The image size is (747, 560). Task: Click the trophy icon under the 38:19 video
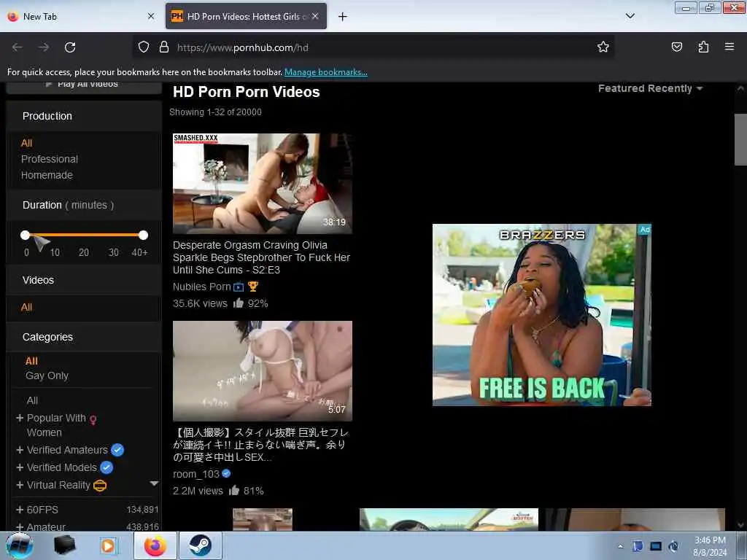[253, 287]
